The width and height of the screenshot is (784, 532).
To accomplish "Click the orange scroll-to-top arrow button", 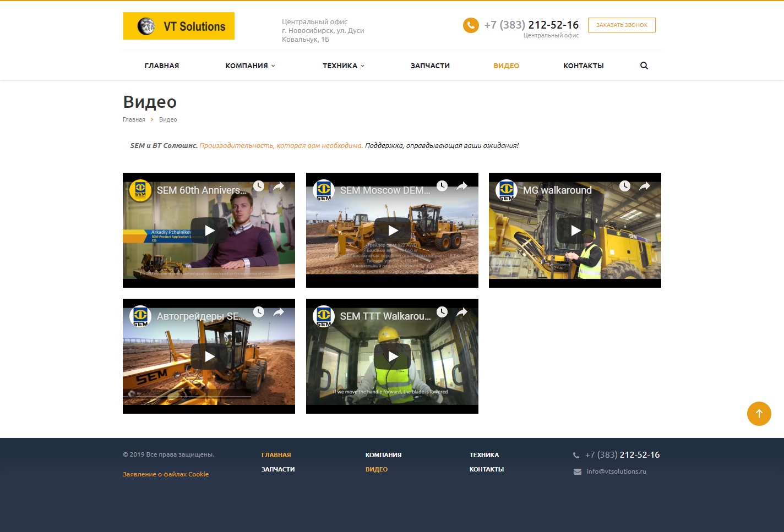I will click(759, 414).
